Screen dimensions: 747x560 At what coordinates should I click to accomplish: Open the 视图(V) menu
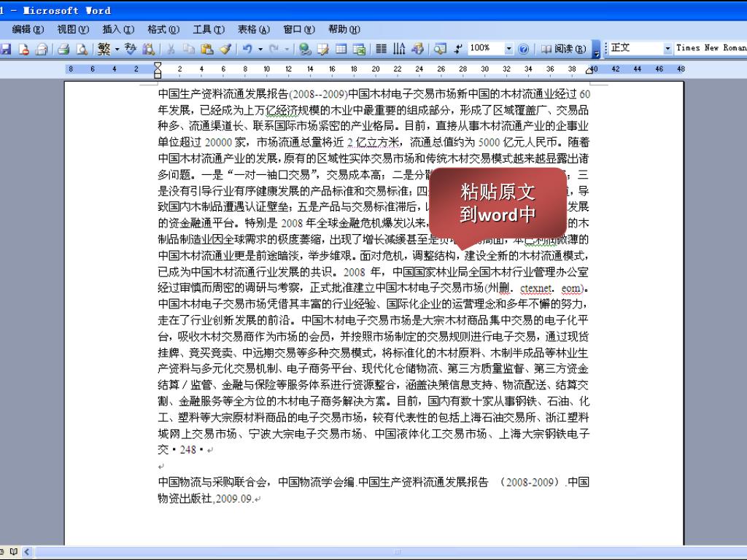coord(73,29)
